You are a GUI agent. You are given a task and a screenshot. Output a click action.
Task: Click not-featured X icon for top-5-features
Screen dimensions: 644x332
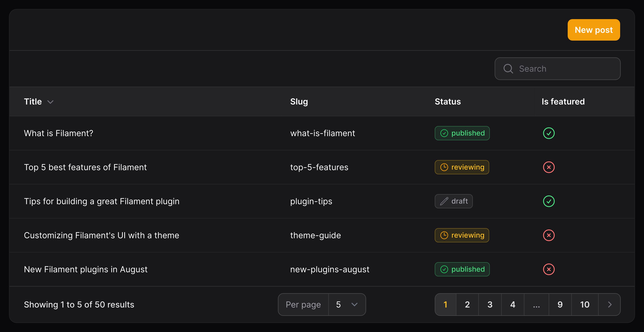coord(549,167)
